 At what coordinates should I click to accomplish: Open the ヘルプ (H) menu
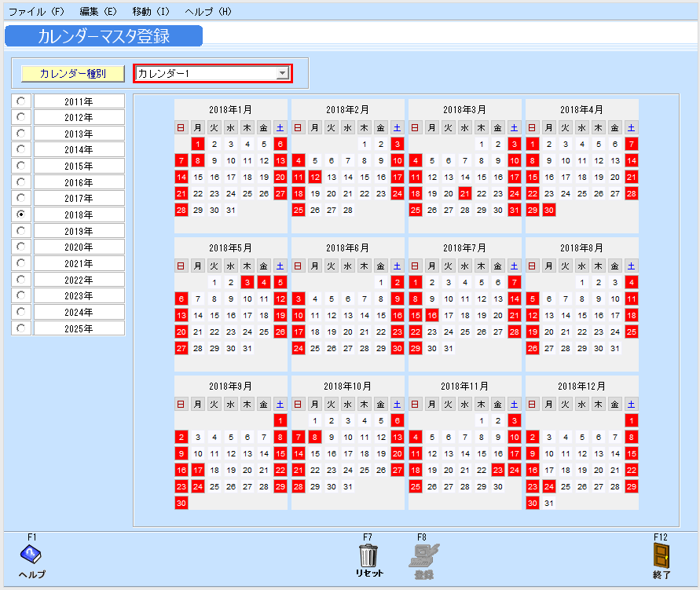pos(208,12)
